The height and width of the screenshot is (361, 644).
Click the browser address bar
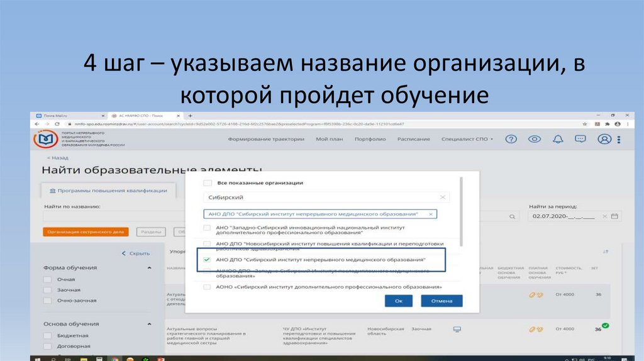coord(323,124)
